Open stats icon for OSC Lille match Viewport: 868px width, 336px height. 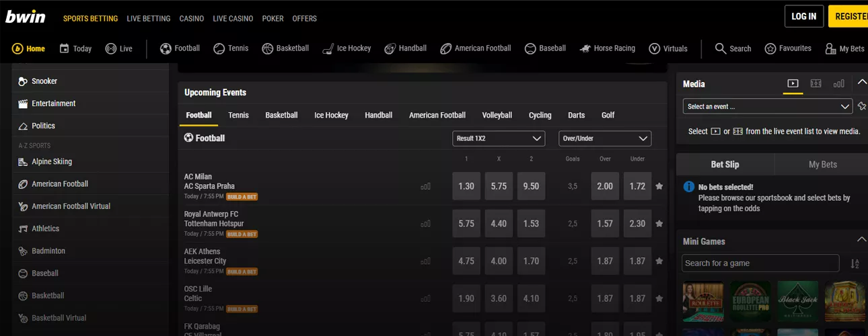coord(425,299)
